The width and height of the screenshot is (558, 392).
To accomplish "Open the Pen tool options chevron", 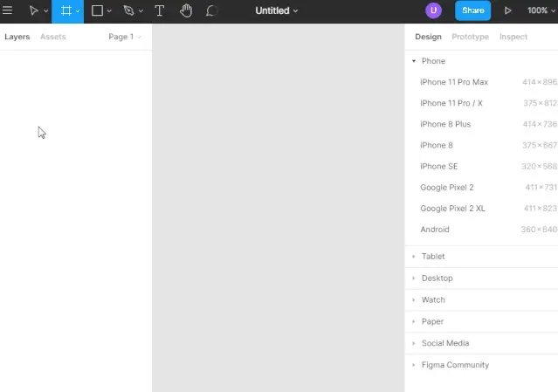I will pos(141,11).
